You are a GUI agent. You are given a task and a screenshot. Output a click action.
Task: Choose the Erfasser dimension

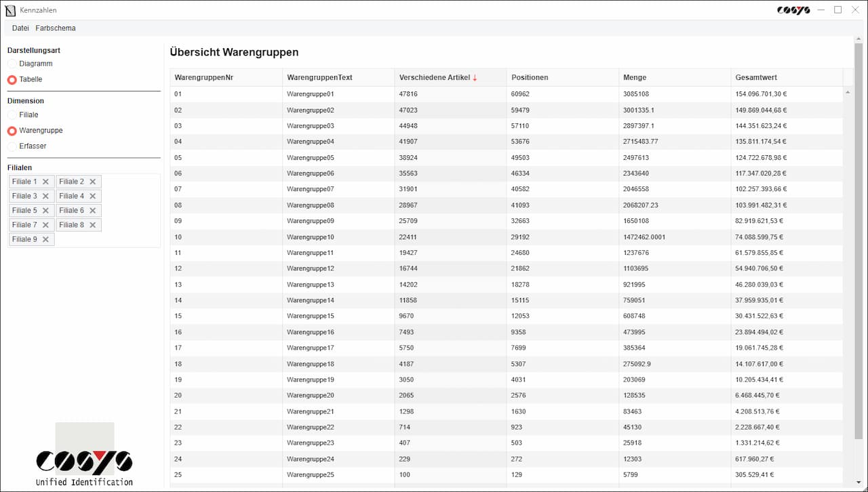[26, 146]
